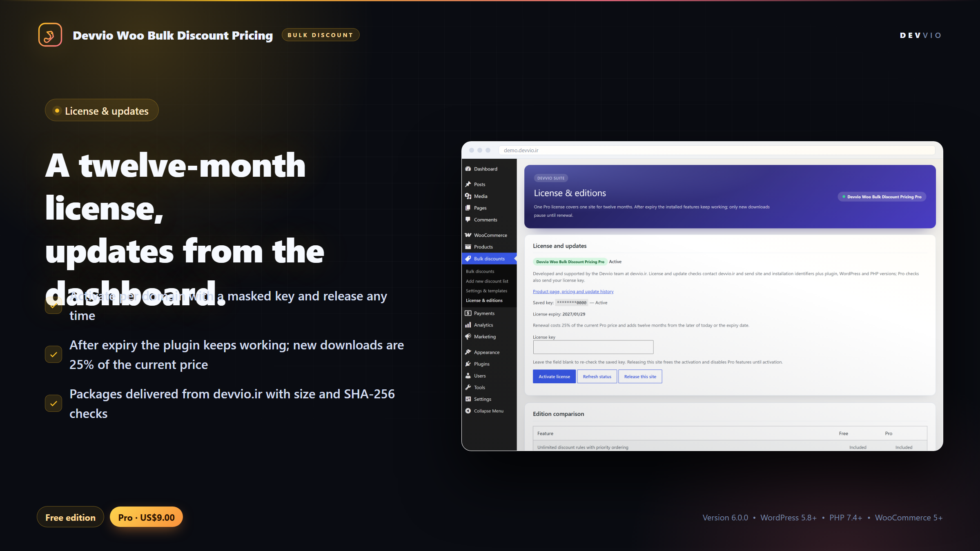Follow 'Product page, pricing and update history' link

click(x=573, y=291)
